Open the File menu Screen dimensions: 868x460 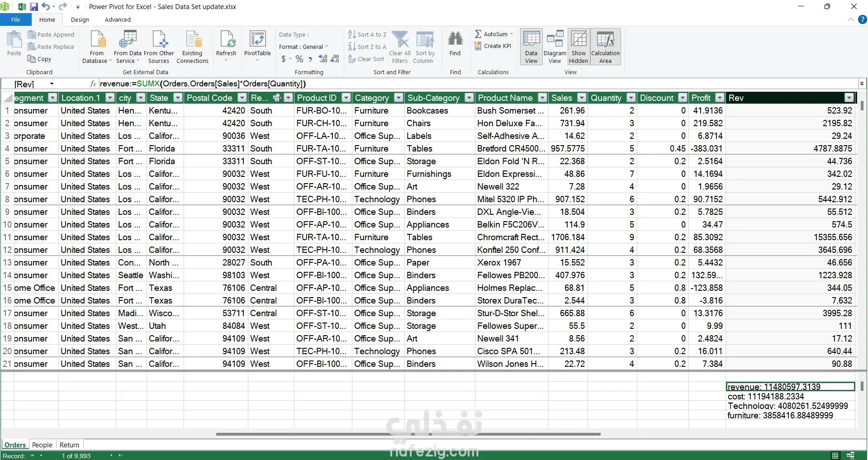coord(16,19)
